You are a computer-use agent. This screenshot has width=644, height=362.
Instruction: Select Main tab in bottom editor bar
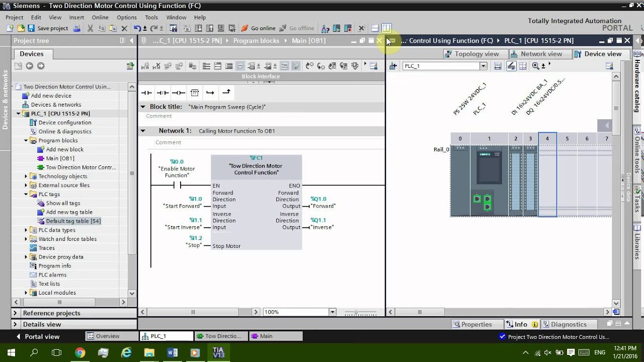[276, 336]
